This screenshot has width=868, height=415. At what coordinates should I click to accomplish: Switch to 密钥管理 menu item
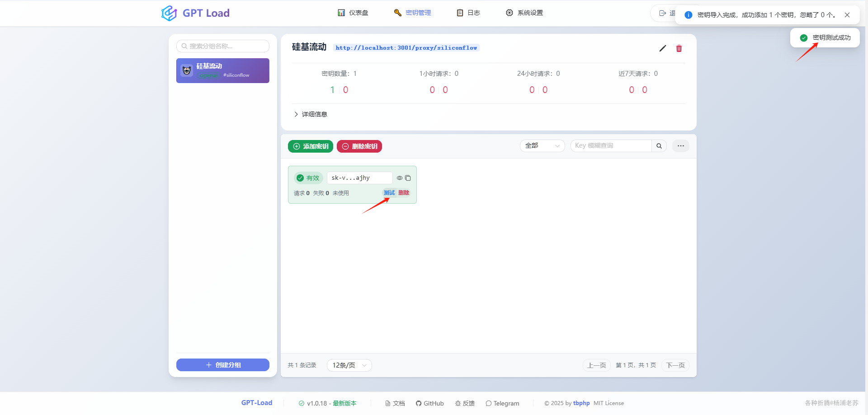click(x=418, y=13)
